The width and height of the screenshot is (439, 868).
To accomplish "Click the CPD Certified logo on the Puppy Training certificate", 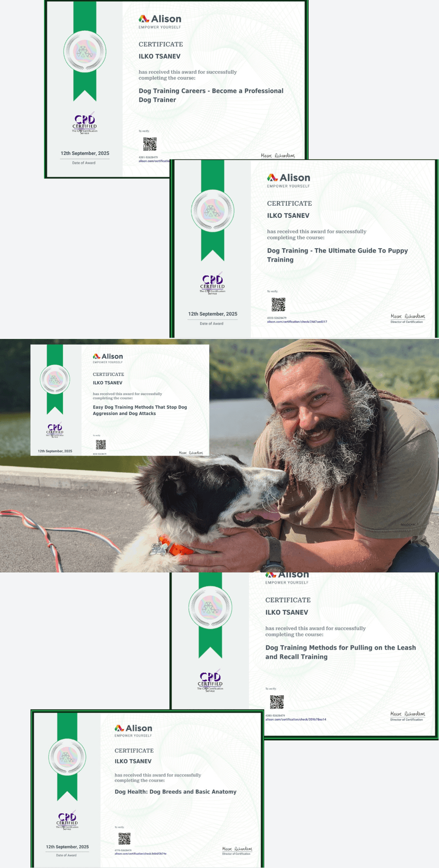I will [212, 284].
